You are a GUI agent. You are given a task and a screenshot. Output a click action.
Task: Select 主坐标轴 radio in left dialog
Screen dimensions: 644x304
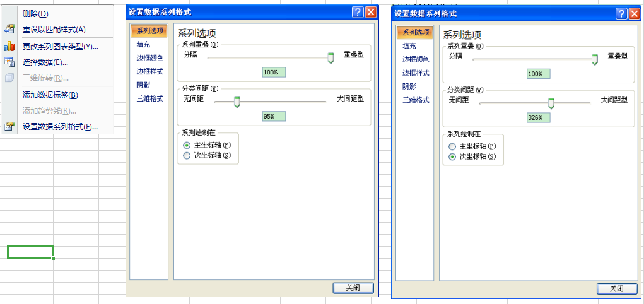187,145
